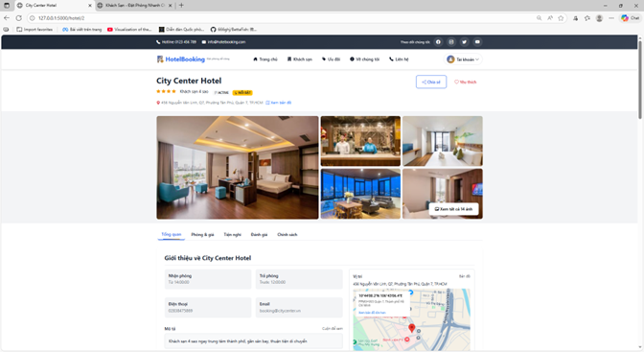Close the City Center Hotel tab

(90, 6)
